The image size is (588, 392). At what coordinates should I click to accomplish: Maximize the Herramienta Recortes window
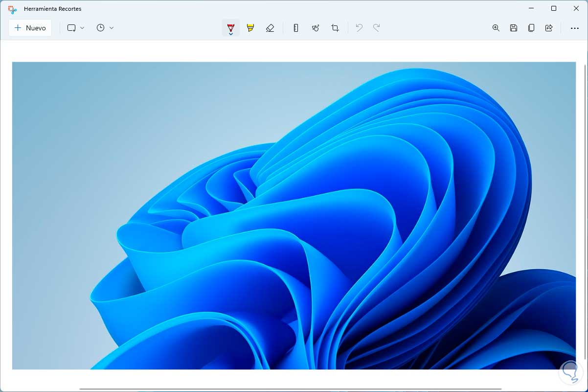click(x=554, y=8)
